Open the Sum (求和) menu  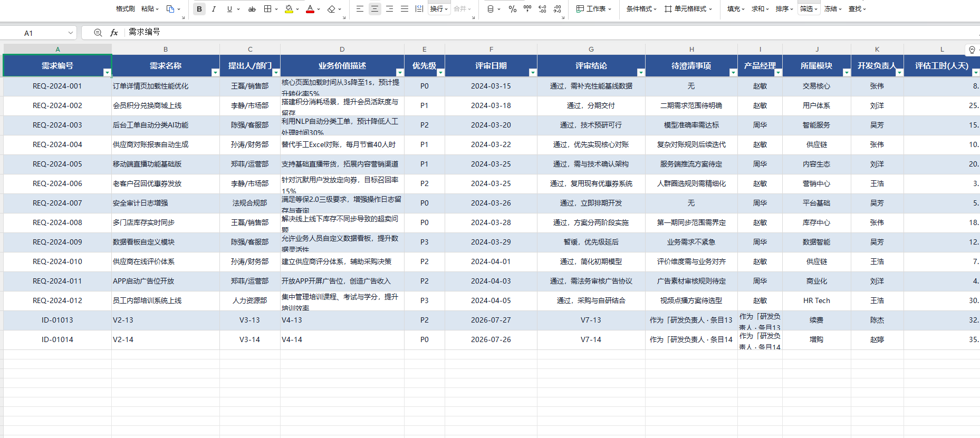pos(760,9)
